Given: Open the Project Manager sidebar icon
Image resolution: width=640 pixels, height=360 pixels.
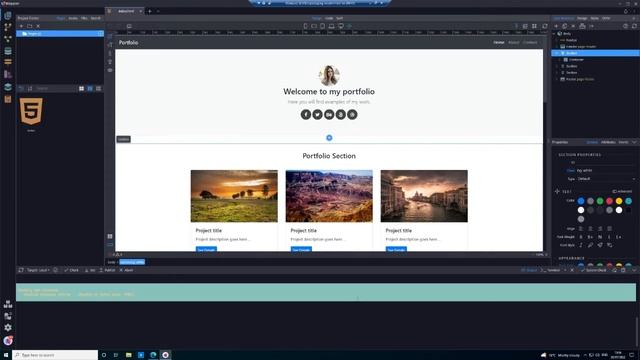Looking at the screenshot, I should (x=8, y=16).
